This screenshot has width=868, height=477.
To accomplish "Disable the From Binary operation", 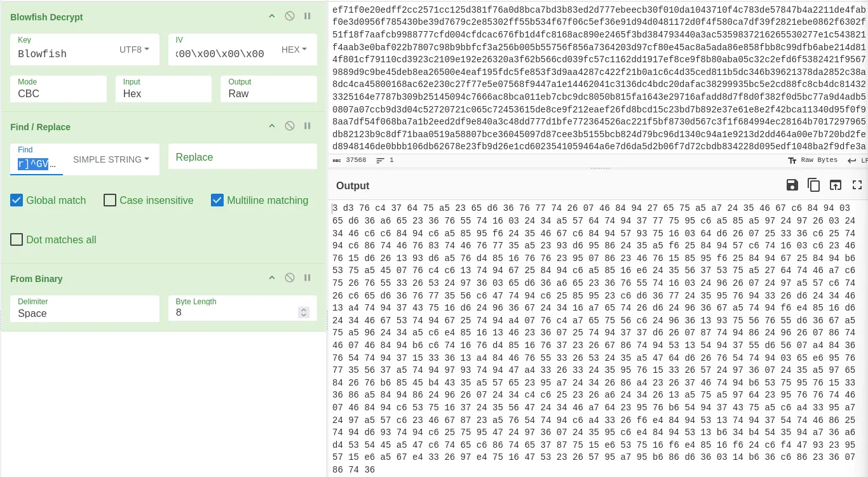I will (290, 278).
